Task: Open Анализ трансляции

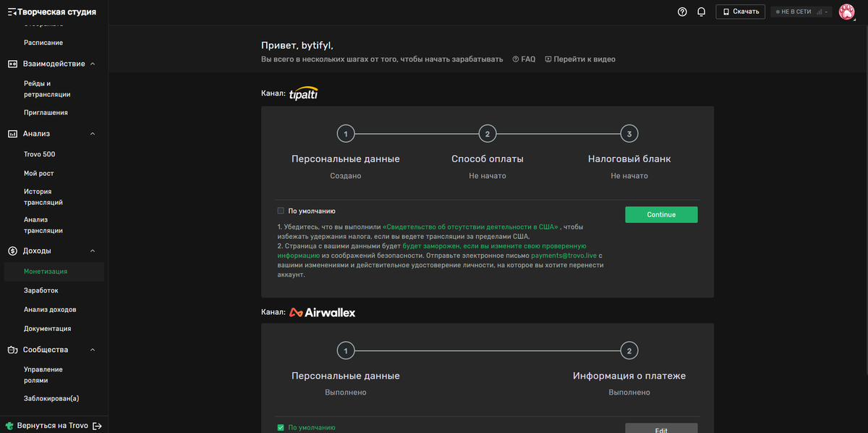Action: tap(43, 225)
